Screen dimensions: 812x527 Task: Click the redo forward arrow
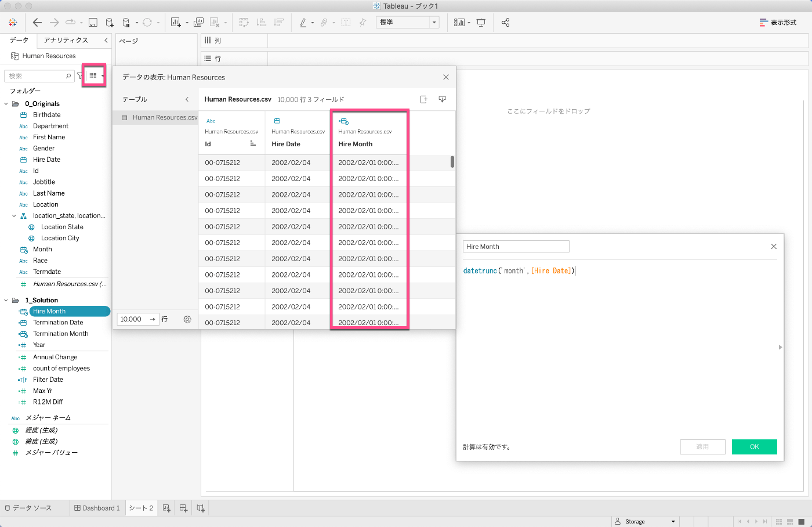(x=54, y=23)
